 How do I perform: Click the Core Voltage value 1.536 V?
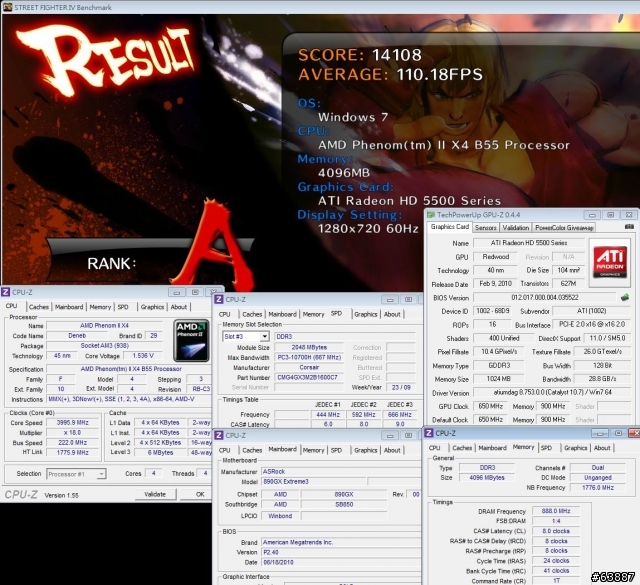[x=143, y=356]
